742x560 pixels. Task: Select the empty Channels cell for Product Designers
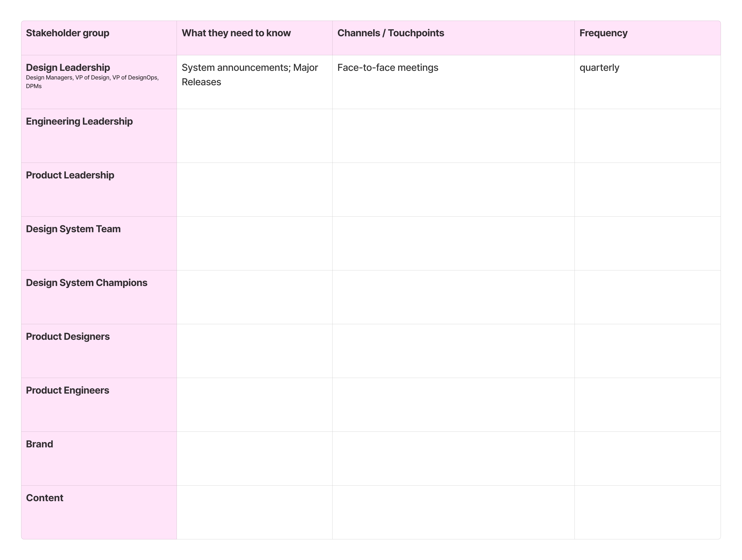[x=453, y=350]
